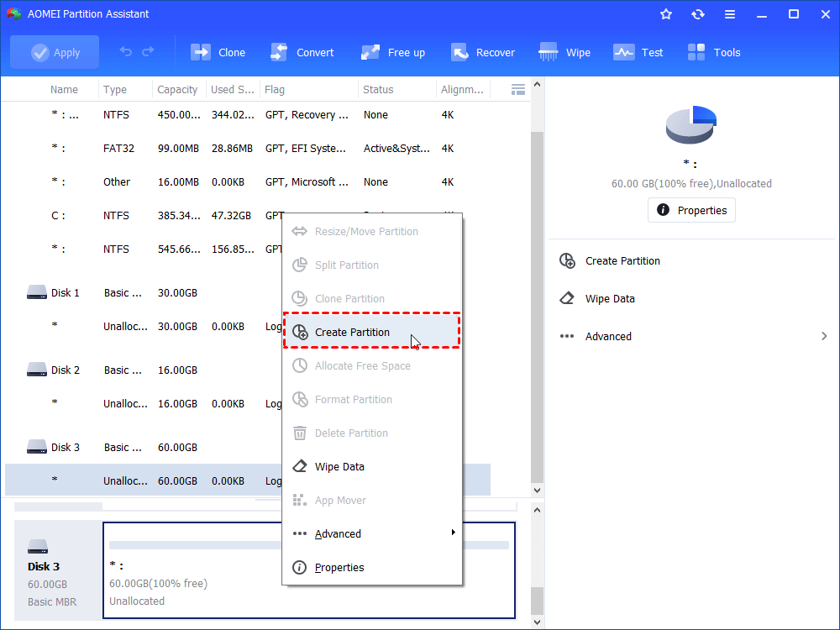This screenshot has height=630, width=840.
Task: Open Properties for the unallocated disk
Action: (x=691, y=210)
